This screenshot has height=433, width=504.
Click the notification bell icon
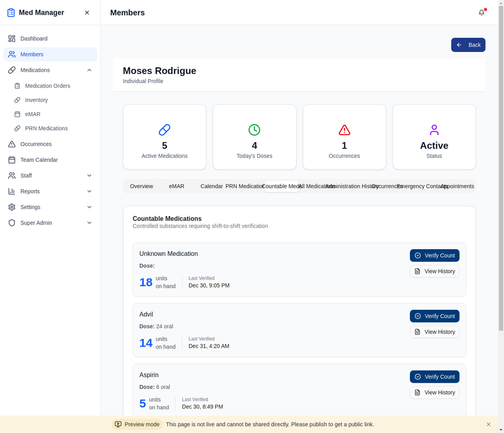[x=481, y=12]
